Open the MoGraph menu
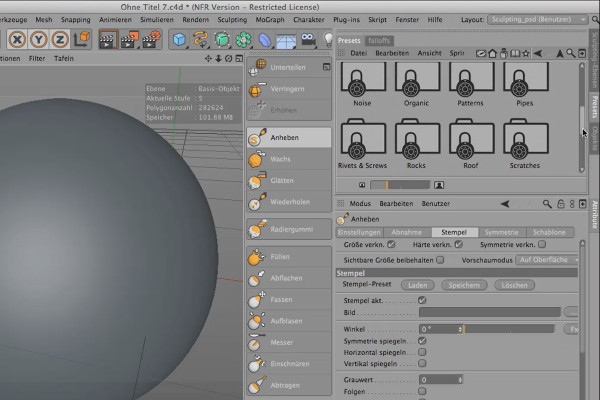This screenshot has width=600, height=400. click(270, 20)
